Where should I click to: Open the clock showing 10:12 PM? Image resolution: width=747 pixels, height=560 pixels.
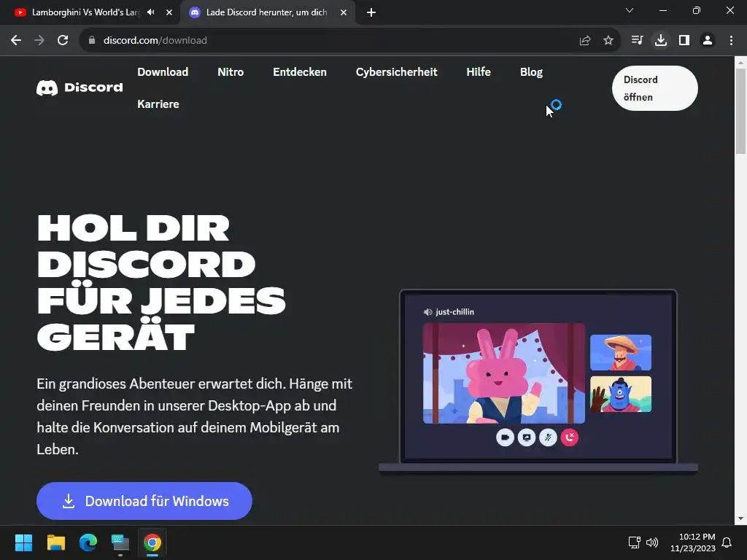click(693, 542)
